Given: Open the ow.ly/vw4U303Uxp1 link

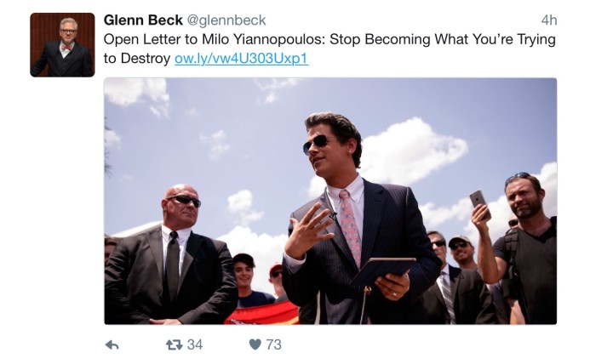Looking at the screenshot, I should pyautogui.click(x=241, y=59).
